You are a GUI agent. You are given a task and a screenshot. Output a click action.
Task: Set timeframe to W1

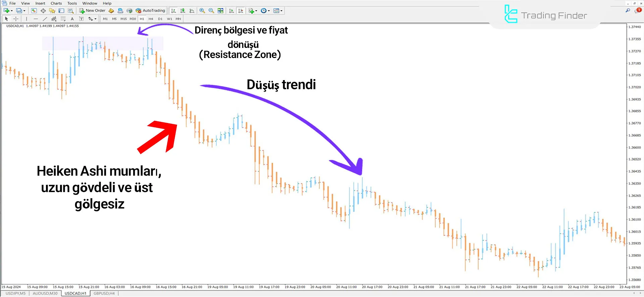[x=169, y=19]
